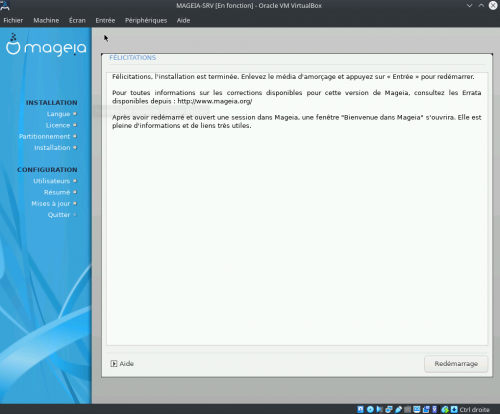Click the hard disk activity status icon
Viewport: 500px width, 414px height.
point(360,409)
